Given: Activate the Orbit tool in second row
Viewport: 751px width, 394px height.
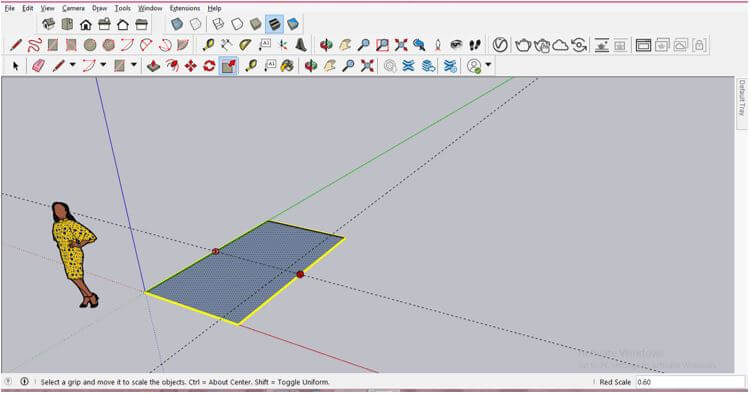Looking at the screenshot, I should [x=326, y=45].
